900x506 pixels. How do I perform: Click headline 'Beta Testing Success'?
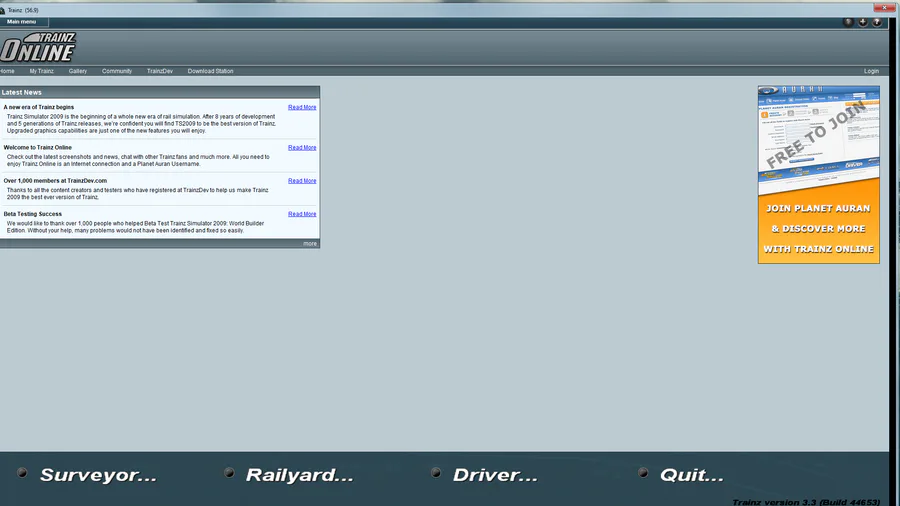click(33, 214)
